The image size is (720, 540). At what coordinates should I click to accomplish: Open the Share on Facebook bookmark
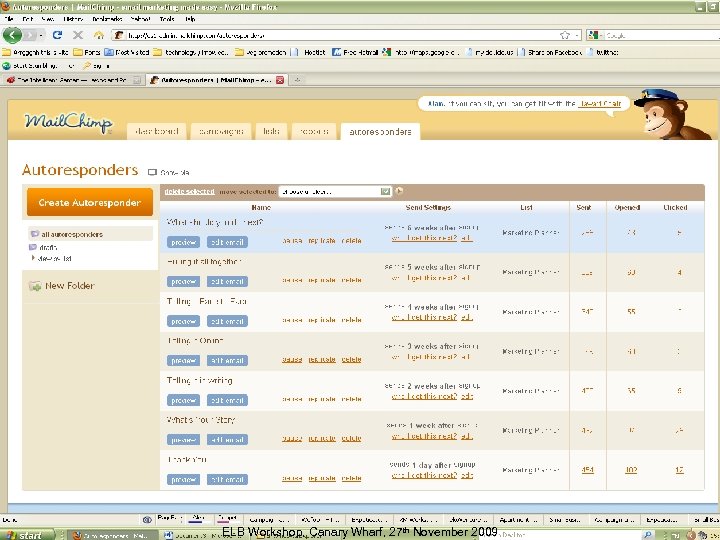[550, 52]
